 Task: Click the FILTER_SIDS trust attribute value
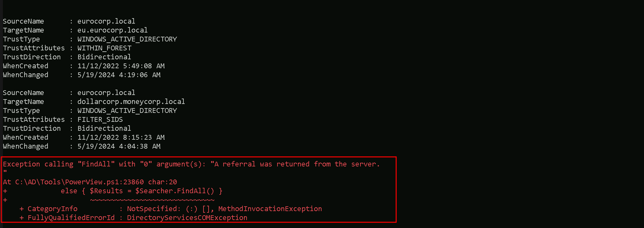tap(100, 120)
